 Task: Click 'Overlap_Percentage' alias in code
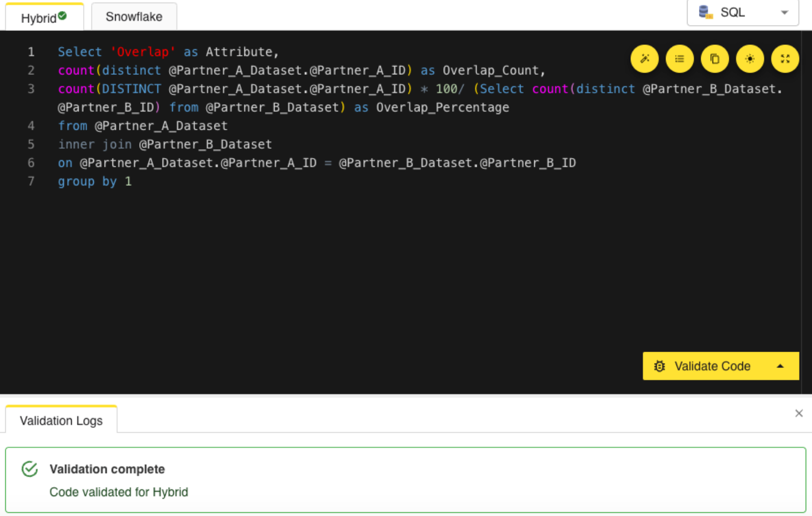[x=443, y=107]
